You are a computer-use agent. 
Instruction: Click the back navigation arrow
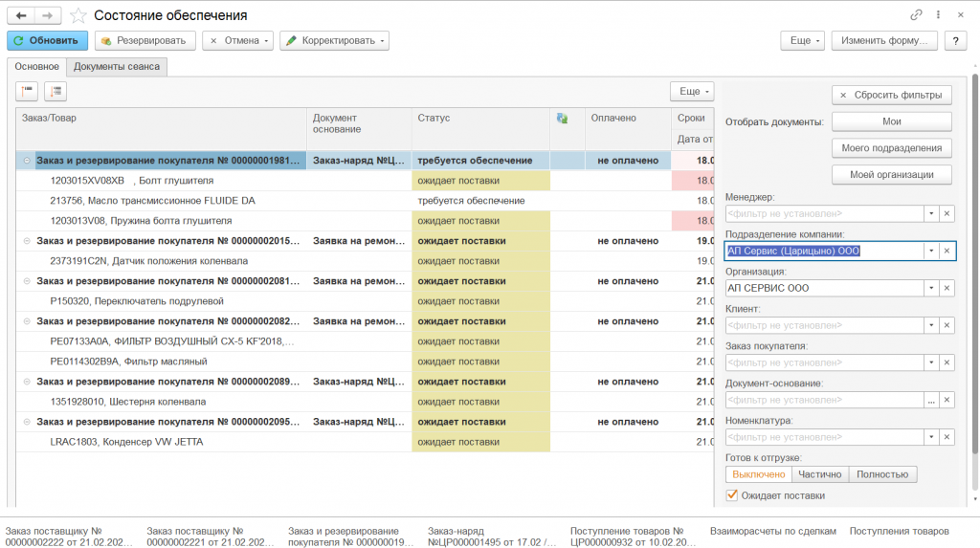tap(21, 16)
